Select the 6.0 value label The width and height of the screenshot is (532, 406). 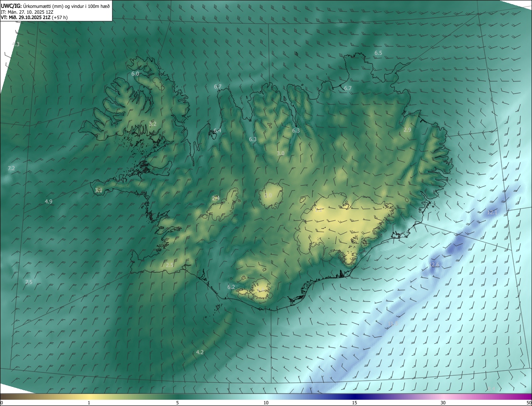coord(135,73)
